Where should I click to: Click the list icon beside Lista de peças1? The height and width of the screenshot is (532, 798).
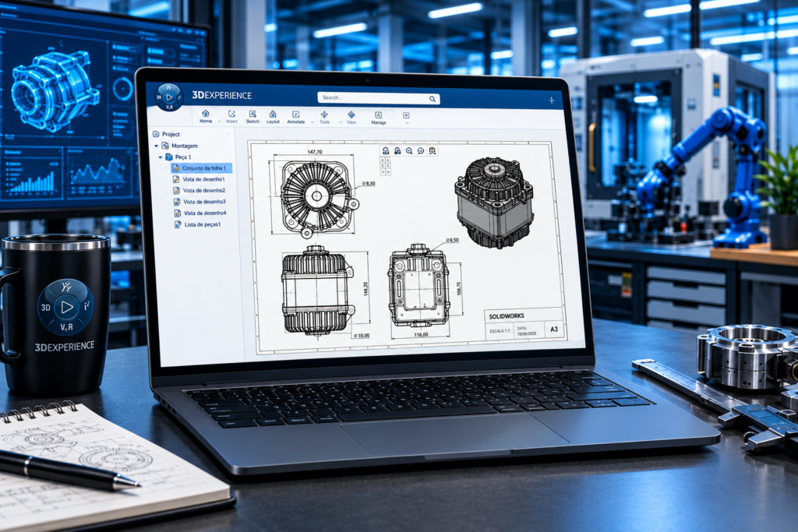[178, 224]
